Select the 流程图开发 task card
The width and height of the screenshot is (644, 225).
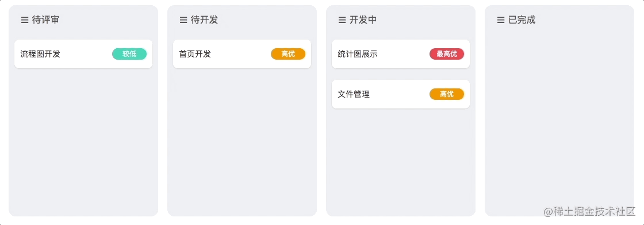click(x=83, y=54)
